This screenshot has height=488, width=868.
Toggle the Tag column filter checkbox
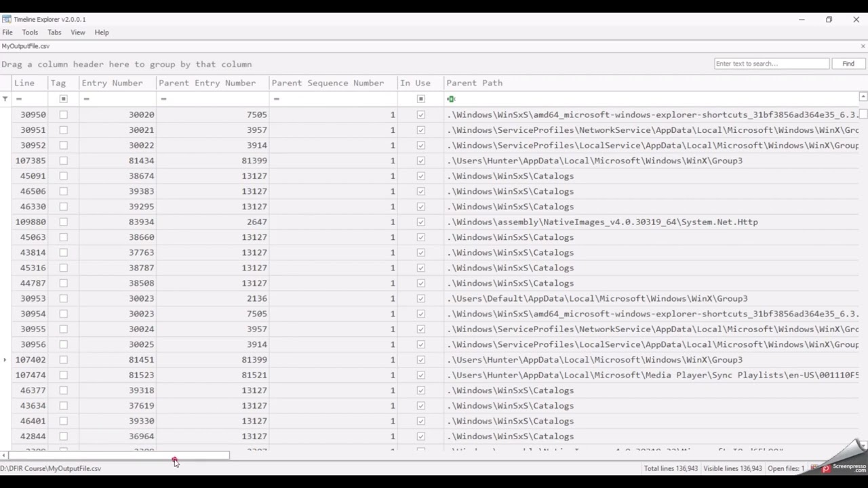click(x=63, y=99)
